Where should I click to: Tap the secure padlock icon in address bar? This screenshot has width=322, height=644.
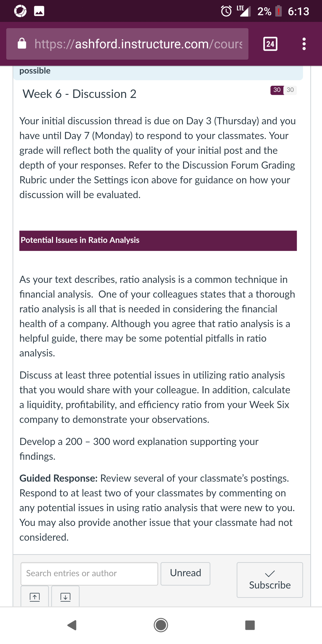click(22, 43)
